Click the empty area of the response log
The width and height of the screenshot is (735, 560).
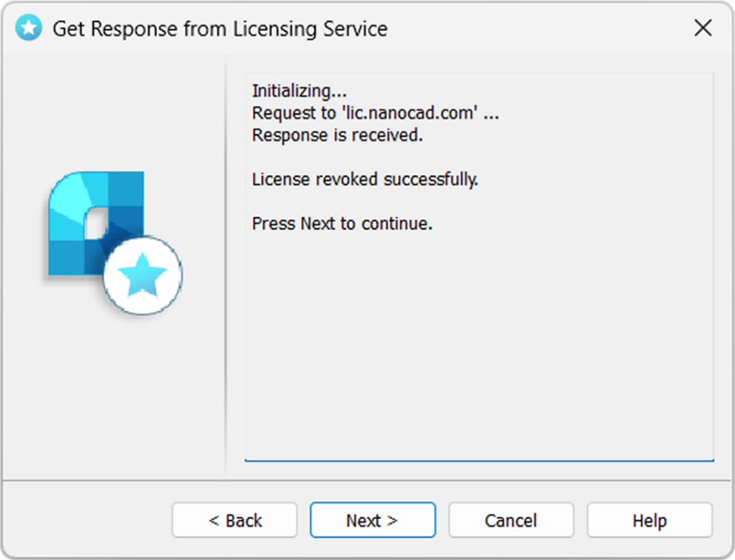click(x=479, y=346)
